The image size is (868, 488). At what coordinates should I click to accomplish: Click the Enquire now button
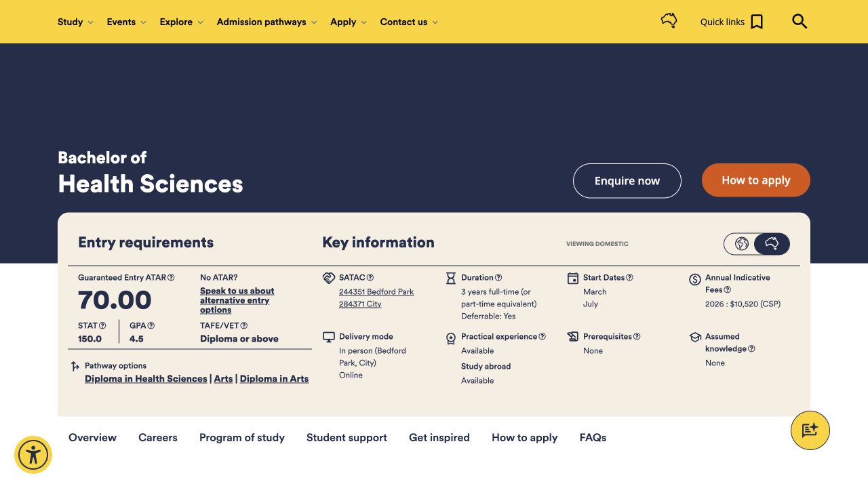click(627, 181)
